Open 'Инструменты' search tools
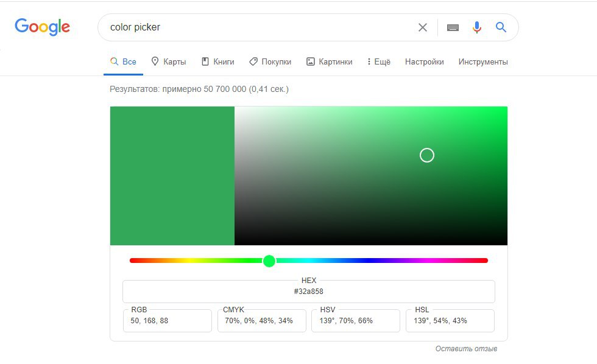This screenshot has height=364, width=597. point(482,61)
